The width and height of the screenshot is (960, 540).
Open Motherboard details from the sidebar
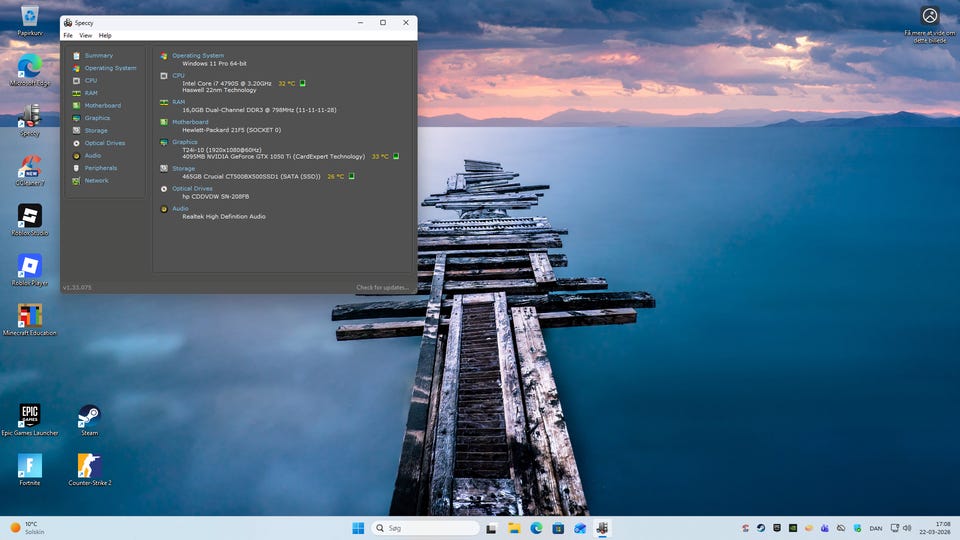102,106
